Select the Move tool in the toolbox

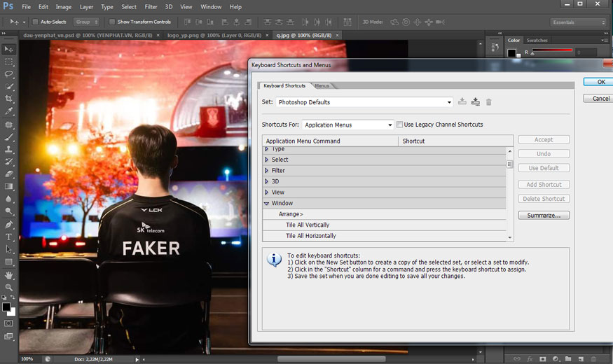point(9,49)
